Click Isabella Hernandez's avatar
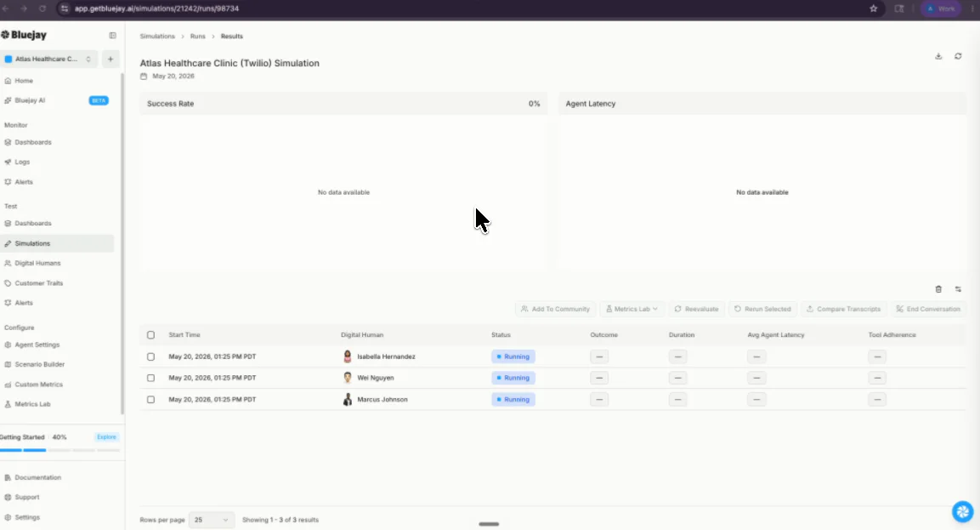 pos(348,356)
